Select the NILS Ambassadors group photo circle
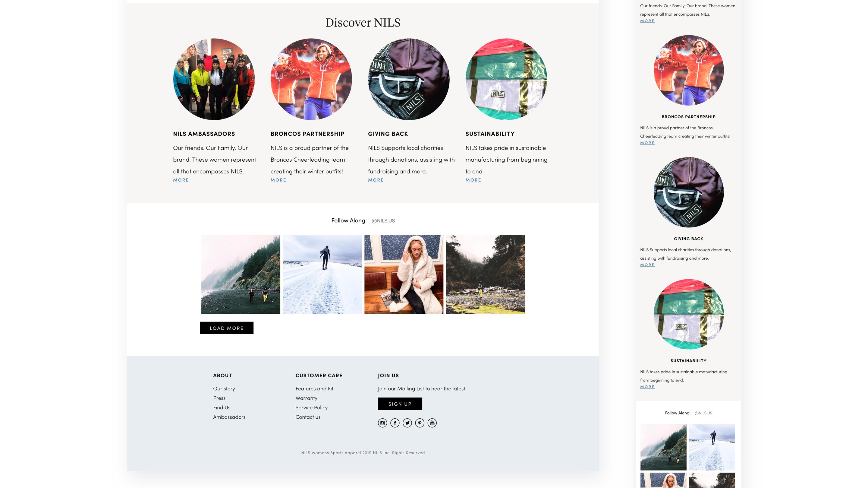Image resolution: width=868 pixels, height=488 pixels. 214,79
